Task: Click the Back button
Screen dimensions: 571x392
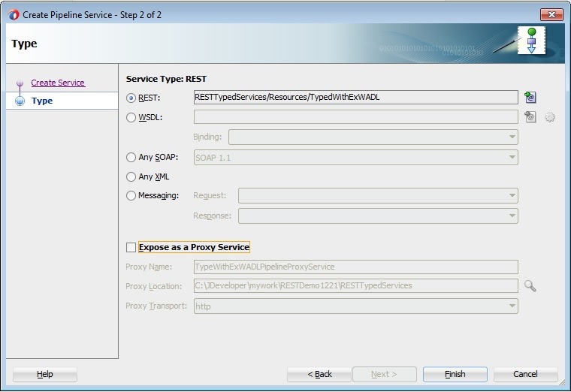Action: click(319, 374)
